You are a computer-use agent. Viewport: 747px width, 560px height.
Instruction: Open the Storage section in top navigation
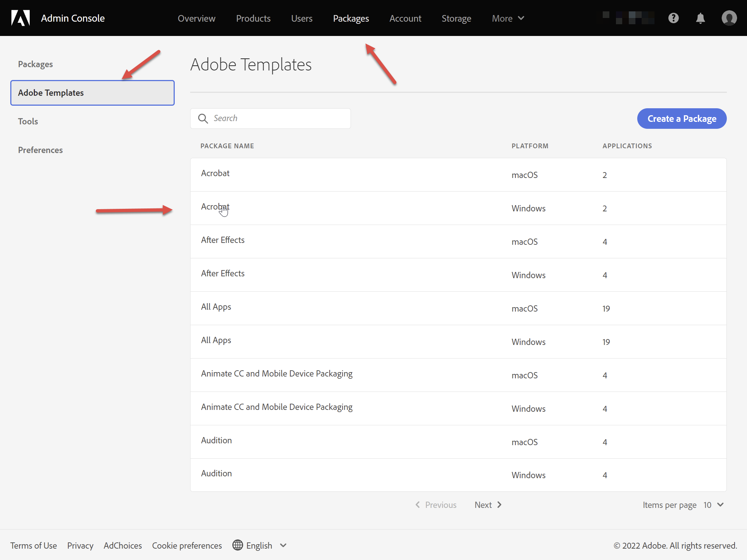tap(456, 18)
